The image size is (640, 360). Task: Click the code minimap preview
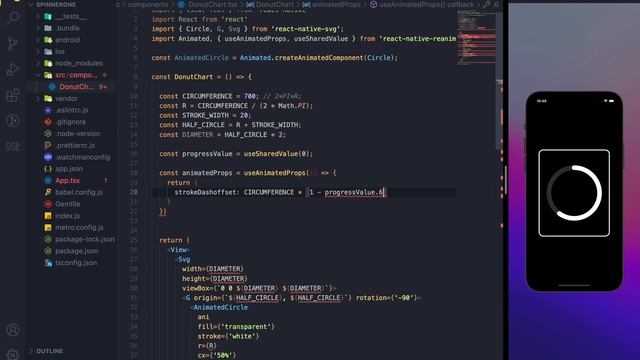click(x=477, y=37)
